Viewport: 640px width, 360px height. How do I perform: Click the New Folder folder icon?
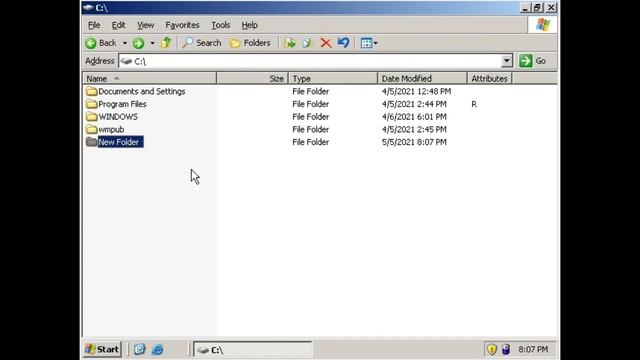91,142
